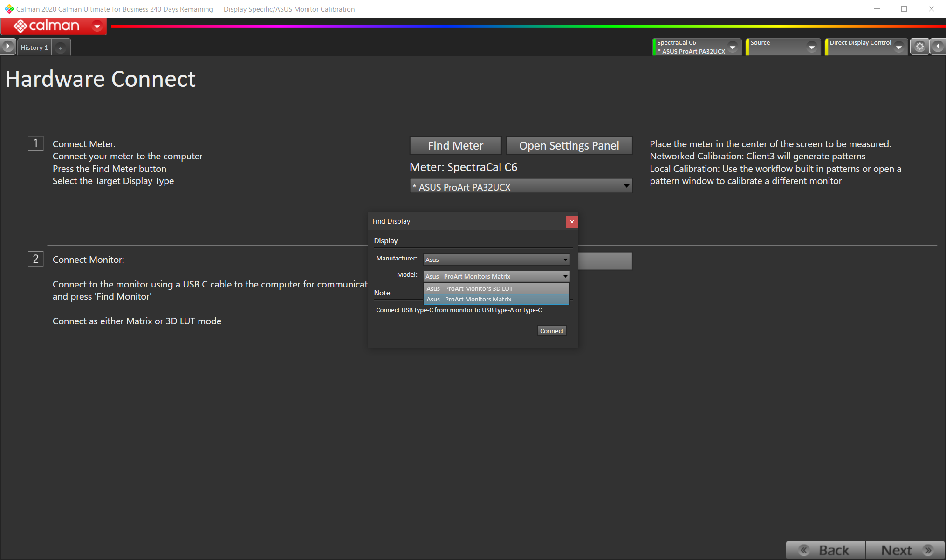Viewport: 946px width, 560px height.
Task: Expand the SpectraCal C6 tab dropdown arrow
Action: 733,47
